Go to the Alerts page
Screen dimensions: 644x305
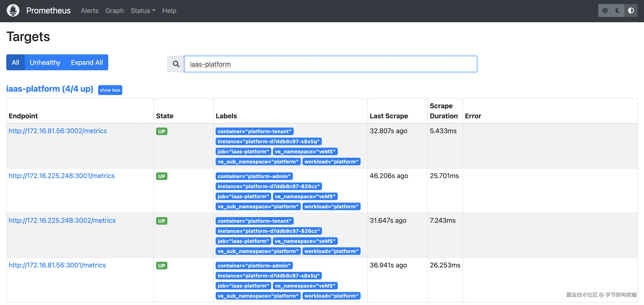[90, 10]
